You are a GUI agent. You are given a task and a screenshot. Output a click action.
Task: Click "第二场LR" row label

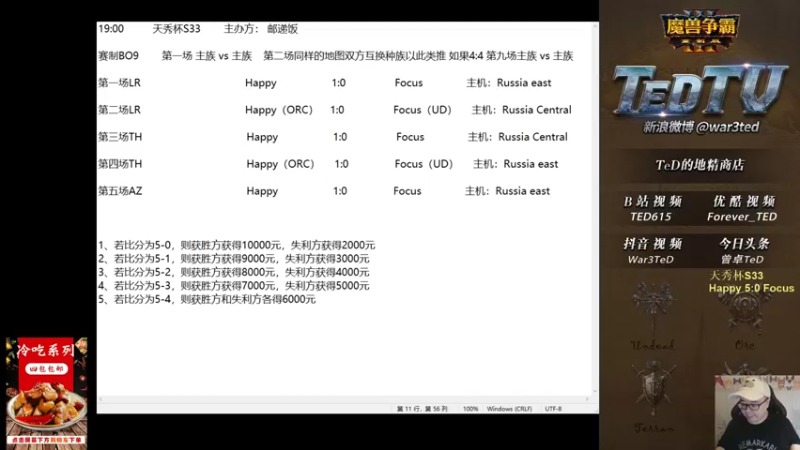point(119,110)
